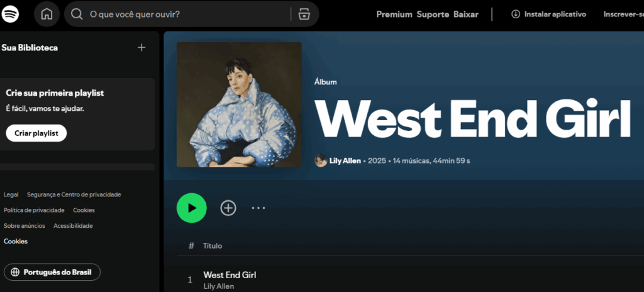The height and width of the screenshot is (292, 644).
Task: Click the Inscrever-se button
Action: click(623, 14)
